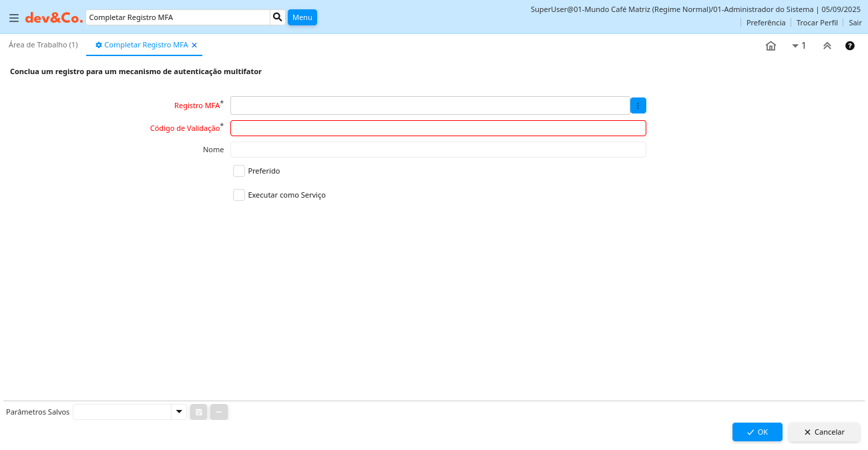
Task: Expand the Parâmetros Salvos dropdown
Action: coord(178,412)
